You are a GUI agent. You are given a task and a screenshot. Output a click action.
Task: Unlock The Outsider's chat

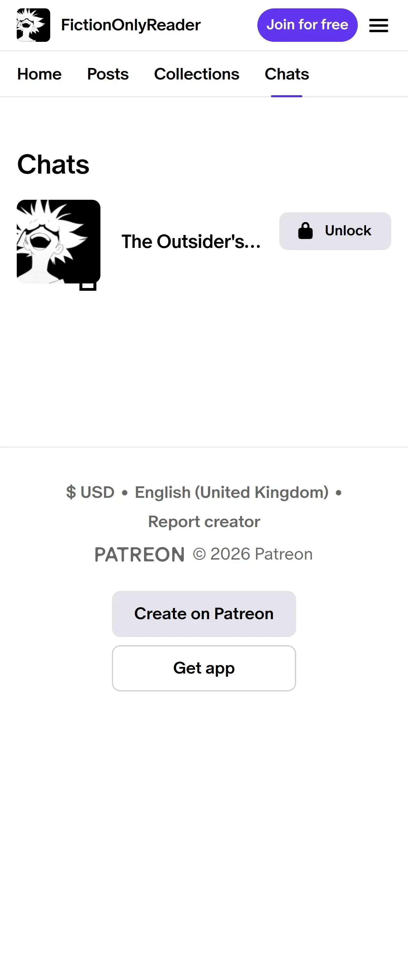click(335, 231)
